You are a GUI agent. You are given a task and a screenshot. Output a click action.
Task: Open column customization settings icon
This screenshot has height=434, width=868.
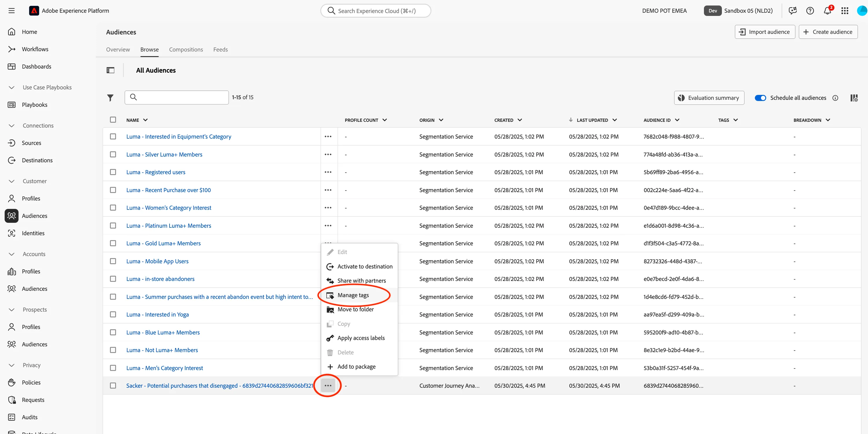(854, 98)
